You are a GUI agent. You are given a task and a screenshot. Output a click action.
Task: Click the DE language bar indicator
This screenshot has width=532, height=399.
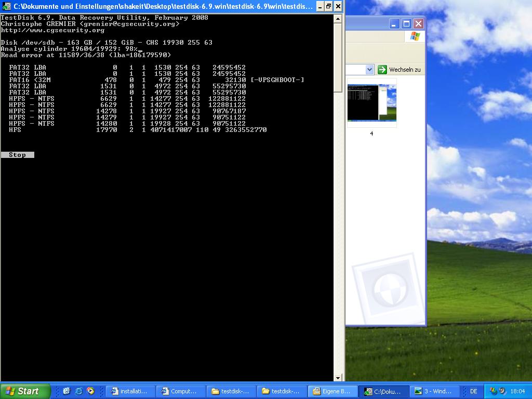pos(474,391)
